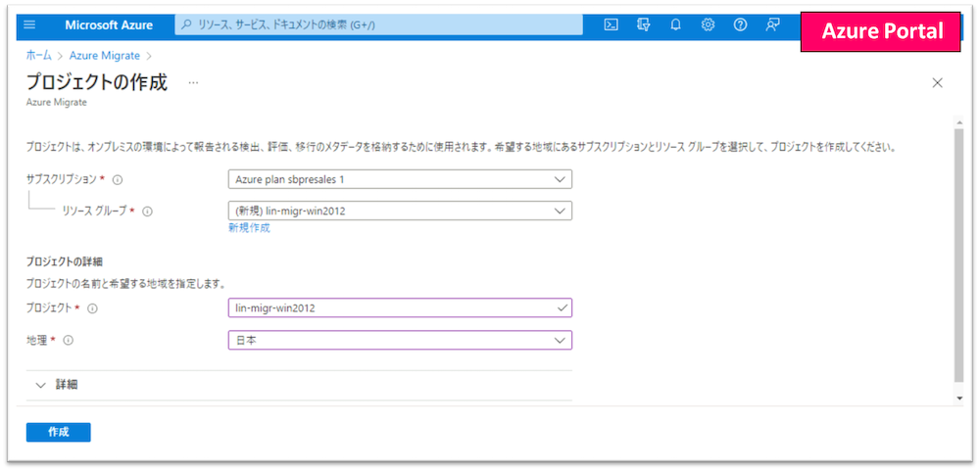Show info tooltip for プロジェクト field
Image resolution: width=980 pixels, height=471 pixels.
pyautogui.click(x=92, y=307)
